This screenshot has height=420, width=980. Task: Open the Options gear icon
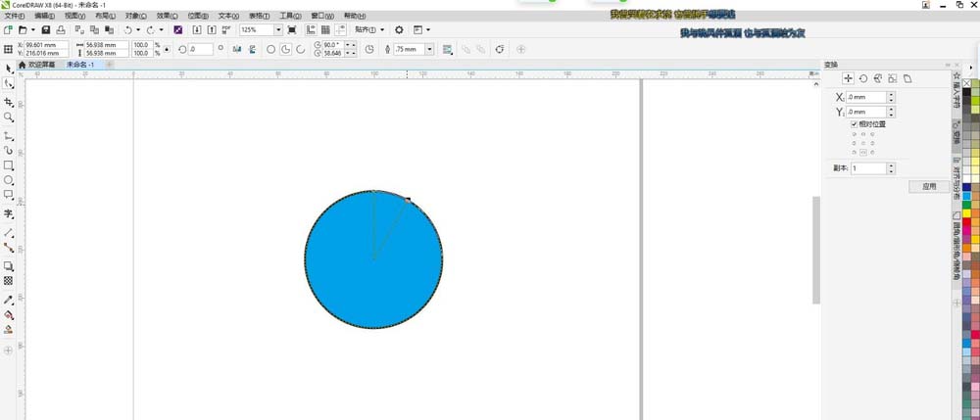coord(399,29)
